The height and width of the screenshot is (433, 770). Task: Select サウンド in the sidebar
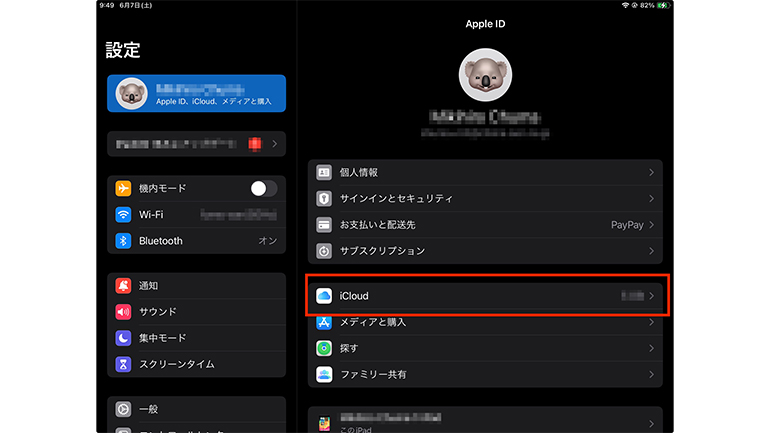pos(196,311)
